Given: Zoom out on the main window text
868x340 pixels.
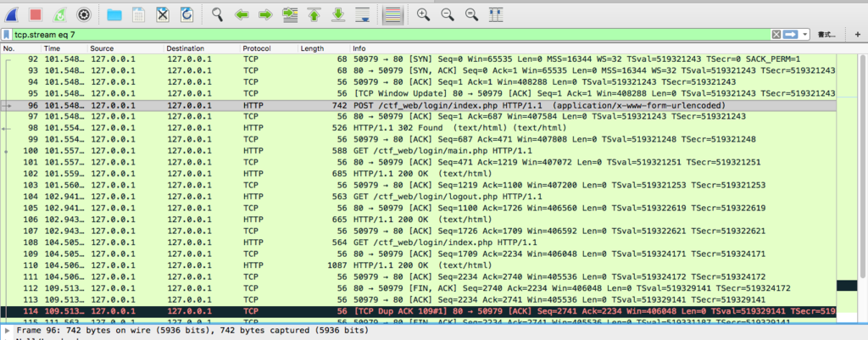Looking at the screenshot, I should click(448, 14).
